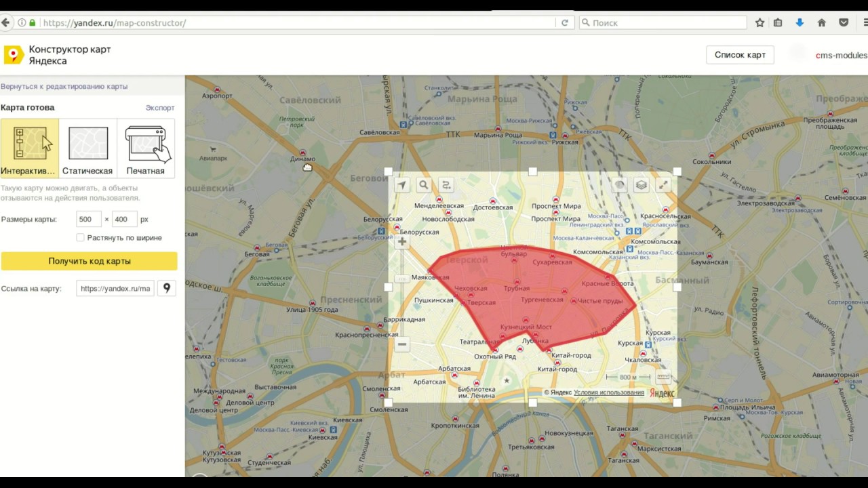
Task: Open the route builder icon on the map
Action: click(446, 185)
